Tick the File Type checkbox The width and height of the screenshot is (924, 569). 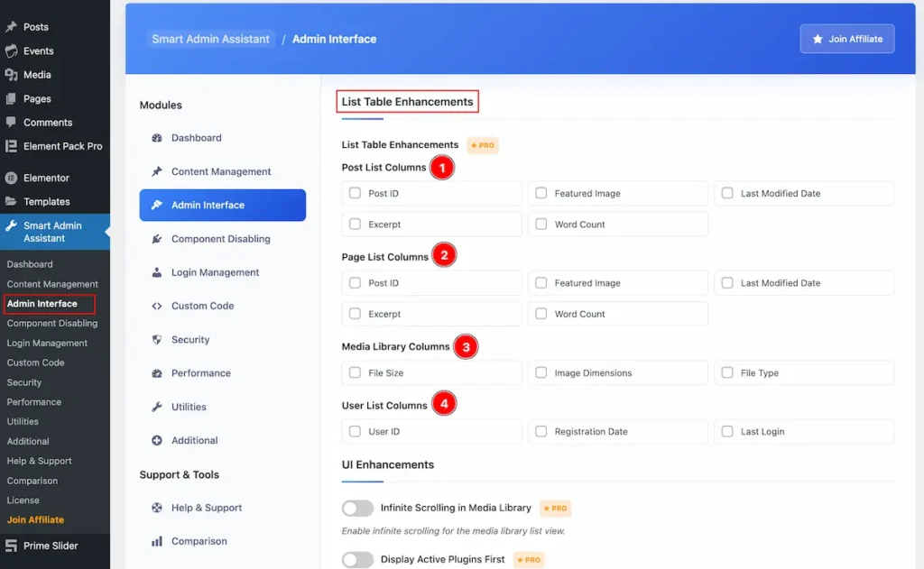tap(727, 372)
